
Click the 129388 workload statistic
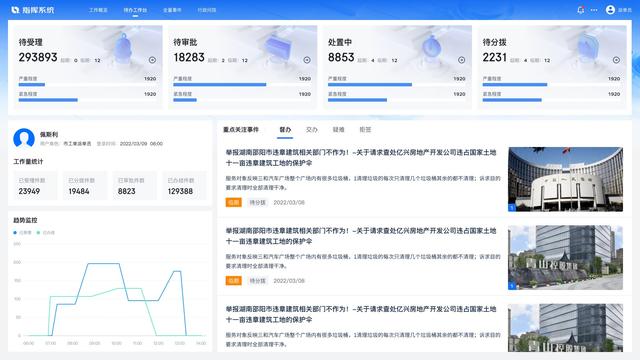[x=180, y=191]
